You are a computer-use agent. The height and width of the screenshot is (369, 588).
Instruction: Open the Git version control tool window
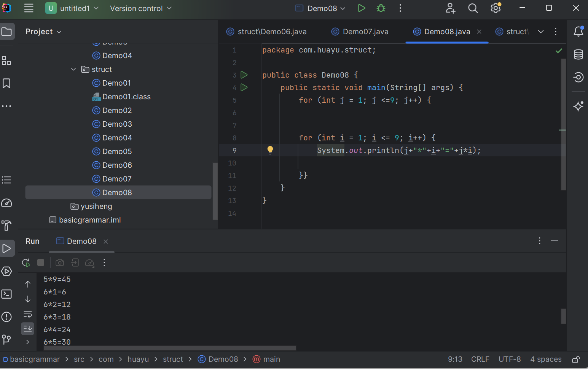point(7,339)
